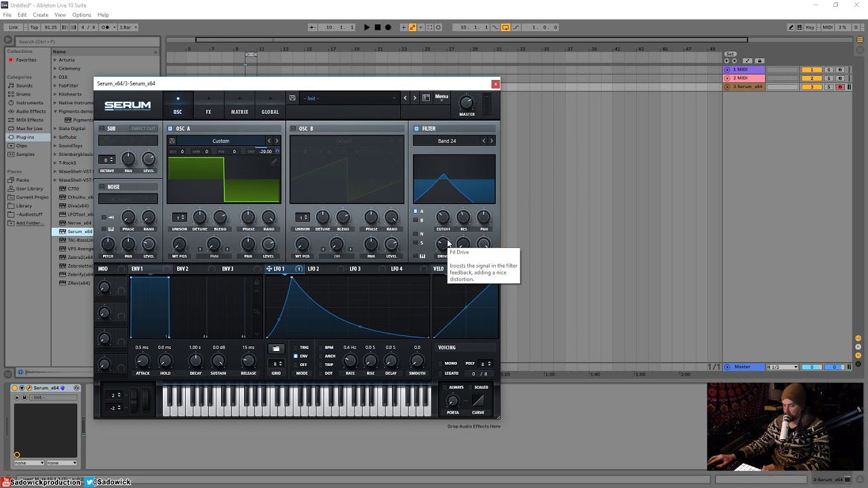Viewport: 868px width, 488px height.
Task: Arm the Serum_x64 track record button
Action: pos(840,87)
